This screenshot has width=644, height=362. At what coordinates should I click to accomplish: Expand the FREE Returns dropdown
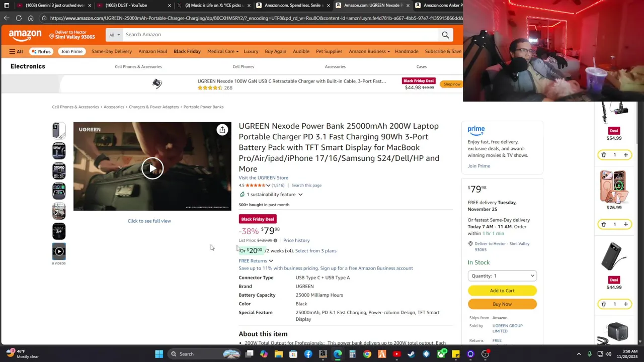pos(256,261)
